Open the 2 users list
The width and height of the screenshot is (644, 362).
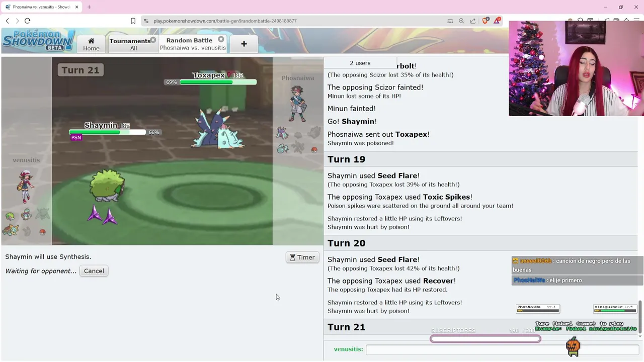tap(360, 63)
